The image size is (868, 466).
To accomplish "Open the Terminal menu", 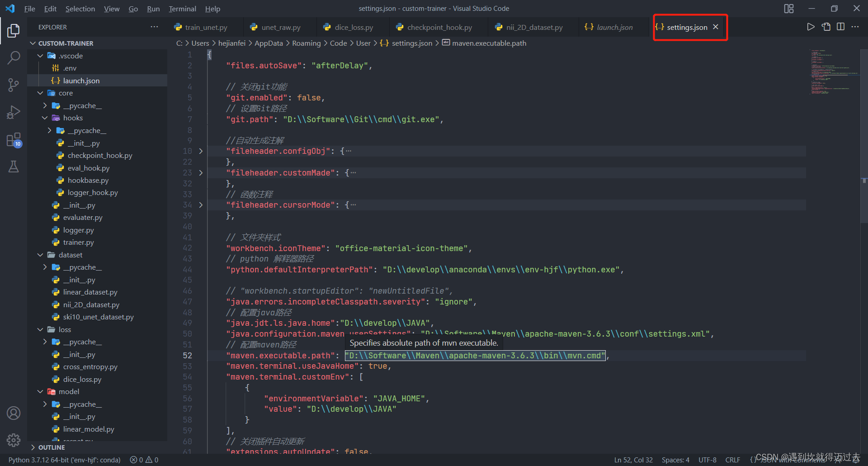I will (182, 9).
